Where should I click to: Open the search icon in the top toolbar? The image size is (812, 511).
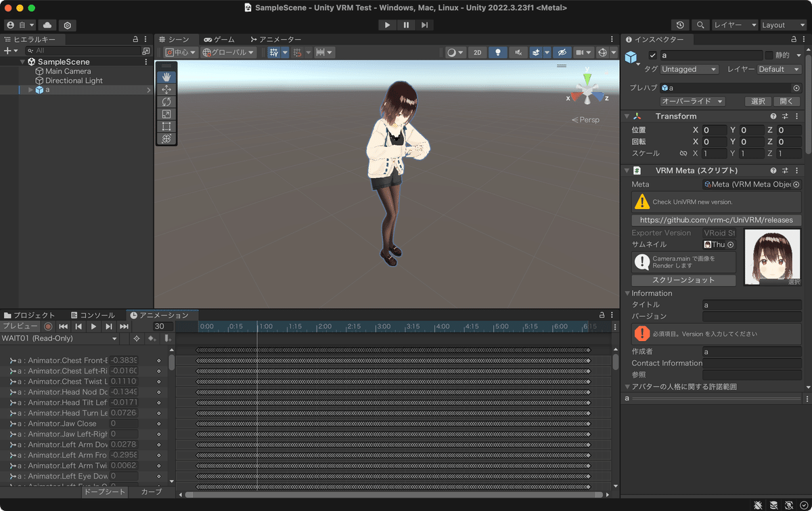tap(700, 24)
